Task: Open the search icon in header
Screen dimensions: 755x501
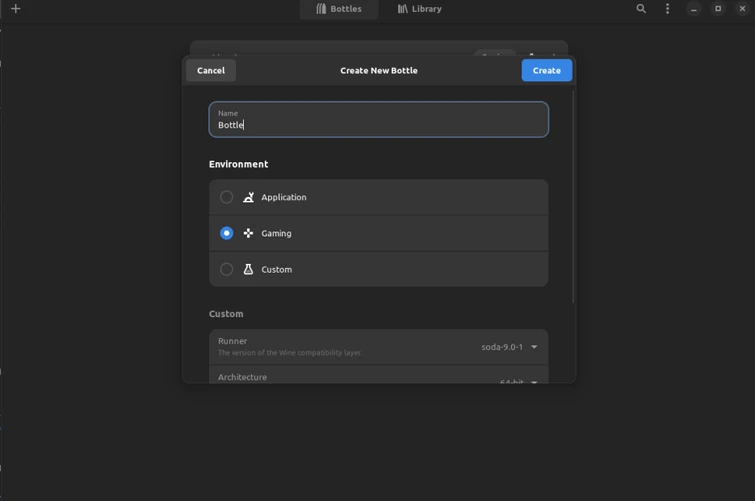Action: coord(641,9)
